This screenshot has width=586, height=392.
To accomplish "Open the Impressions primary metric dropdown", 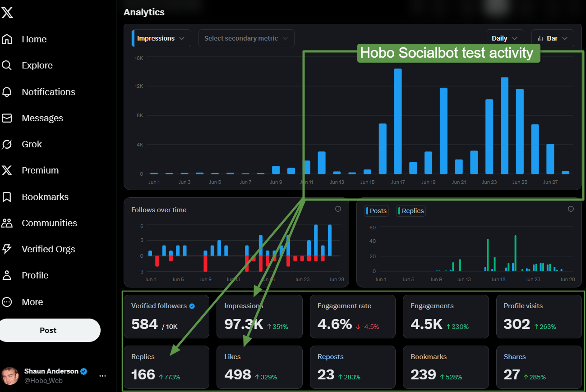I will pyautogui.click(x=161, y=38).
